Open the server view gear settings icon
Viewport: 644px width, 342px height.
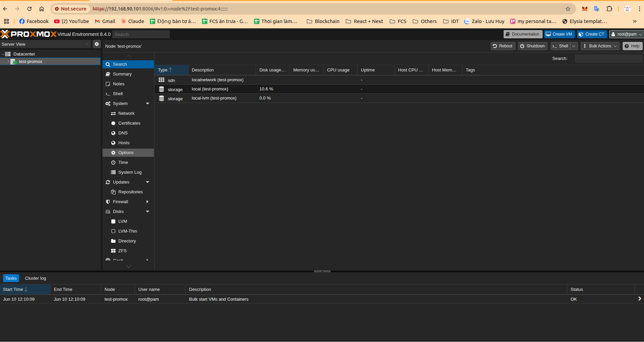(x=97, y=44)
